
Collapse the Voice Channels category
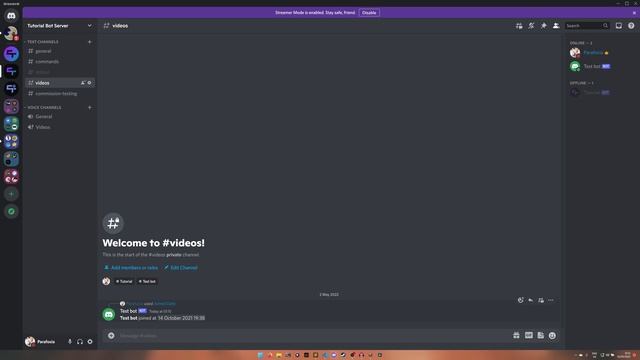44,107
